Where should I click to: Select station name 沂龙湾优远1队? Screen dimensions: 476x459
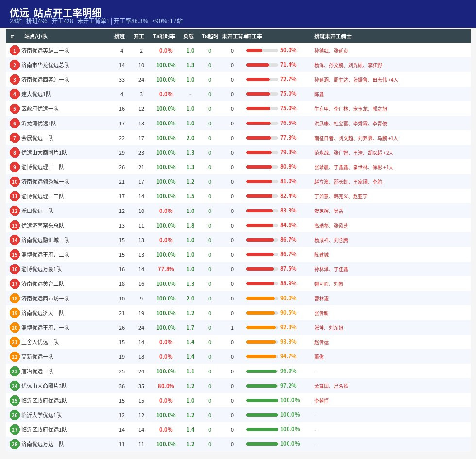click(38, 124)
